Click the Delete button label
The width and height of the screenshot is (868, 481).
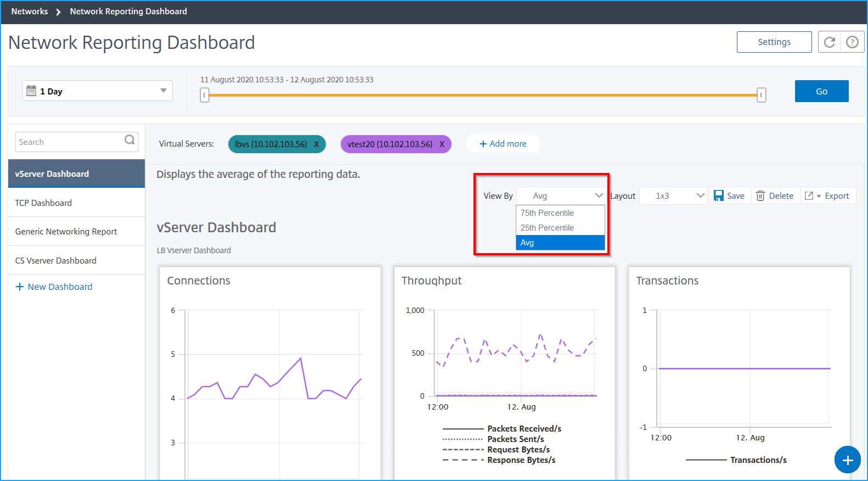click(781, 196)
